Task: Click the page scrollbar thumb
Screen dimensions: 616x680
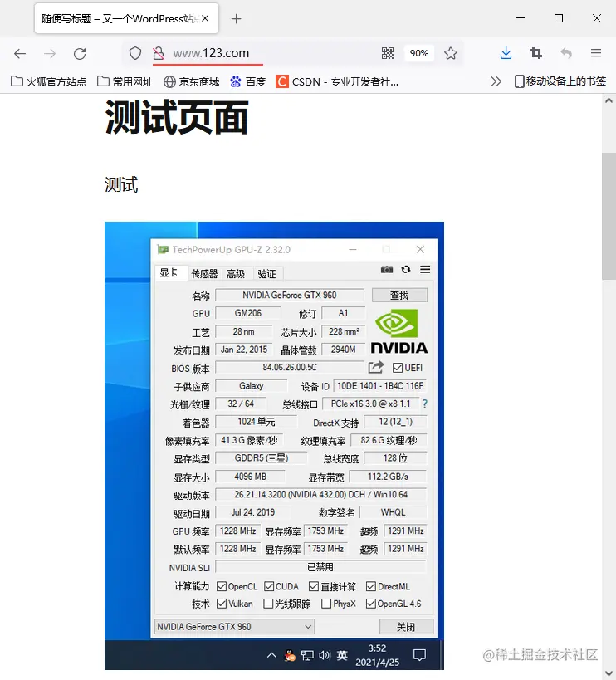Action: pyautogui.click(x=609, y=216)
